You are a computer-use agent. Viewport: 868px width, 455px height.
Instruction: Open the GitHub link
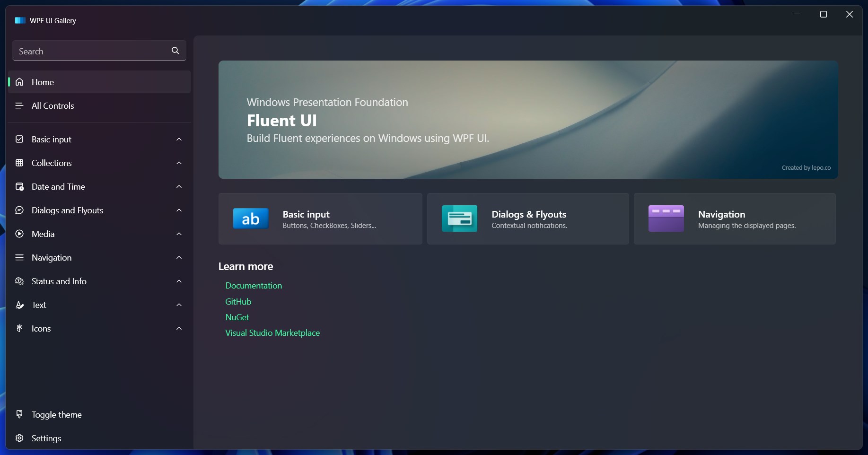(238, 302)
